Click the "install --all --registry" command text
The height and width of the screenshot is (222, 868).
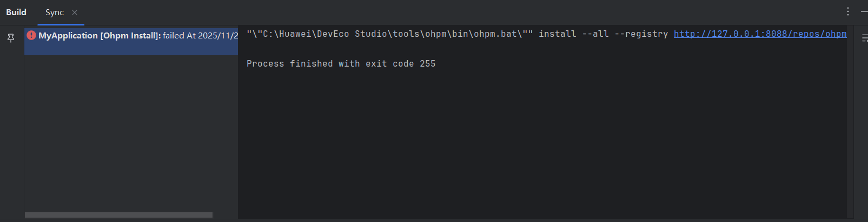click(603, 34)
